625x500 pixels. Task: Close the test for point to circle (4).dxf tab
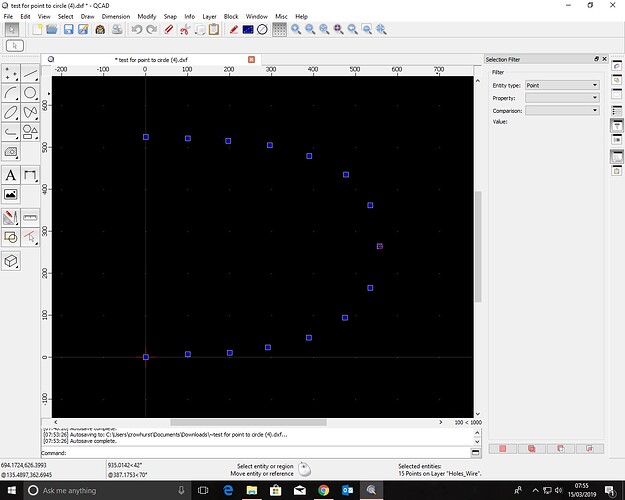click(252, 59)
